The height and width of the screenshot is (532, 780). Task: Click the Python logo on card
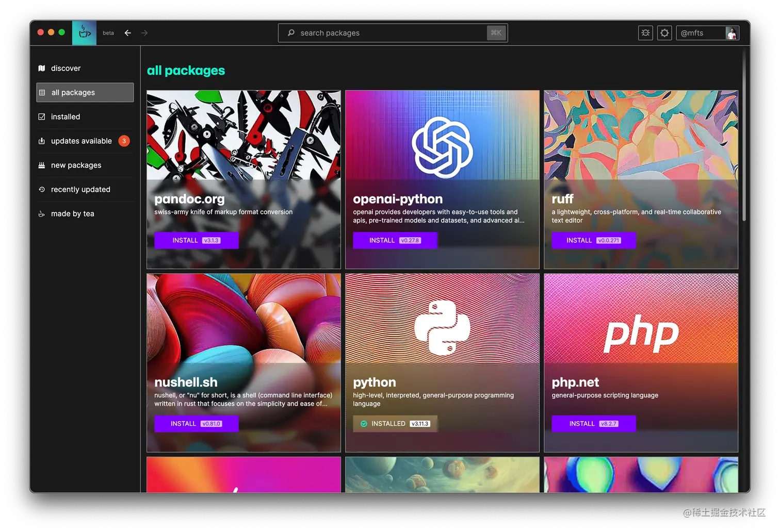pos(442,328)
